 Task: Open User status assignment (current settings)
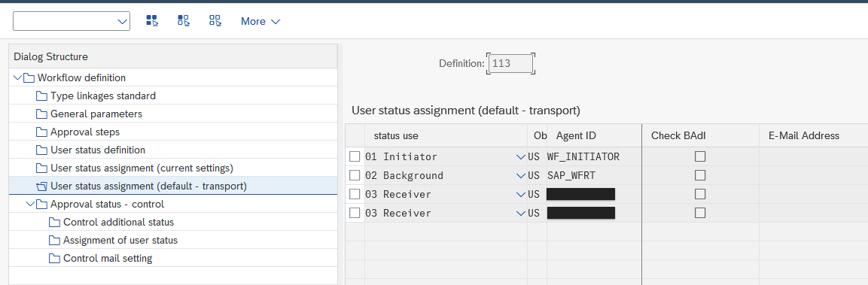(x=142, y=168)
